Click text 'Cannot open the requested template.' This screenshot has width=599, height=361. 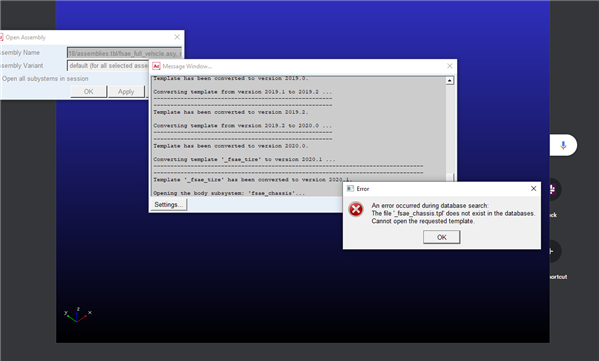click(423, 221)
